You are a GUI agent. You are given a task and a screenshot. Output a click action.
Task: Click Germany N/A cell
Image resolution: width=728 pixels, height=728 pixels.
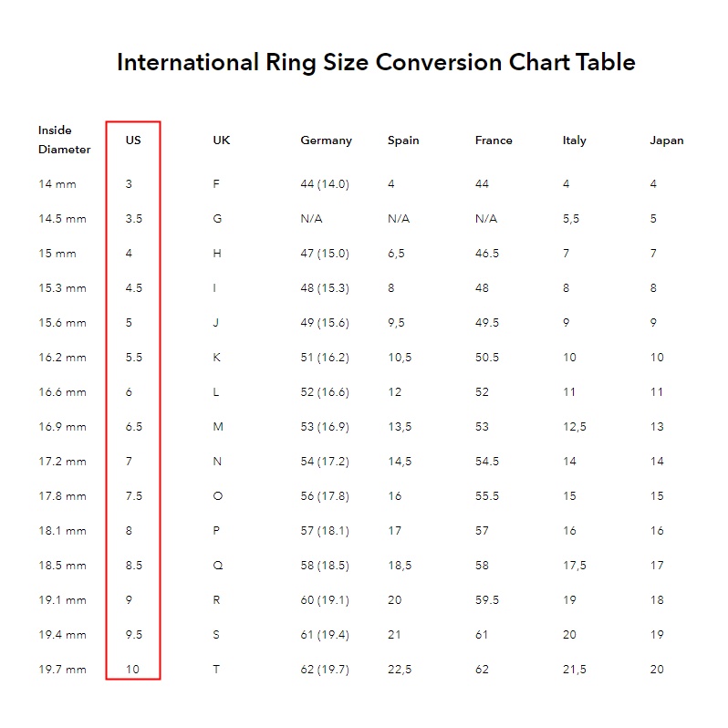pyautogui.click(x=311, y=219)
